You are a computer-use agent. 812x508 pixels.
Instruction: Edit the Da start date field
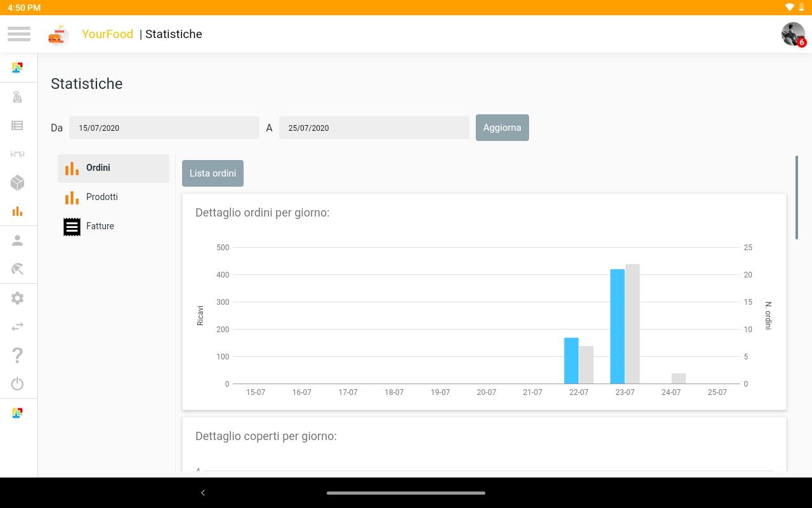tap(164, 128)
